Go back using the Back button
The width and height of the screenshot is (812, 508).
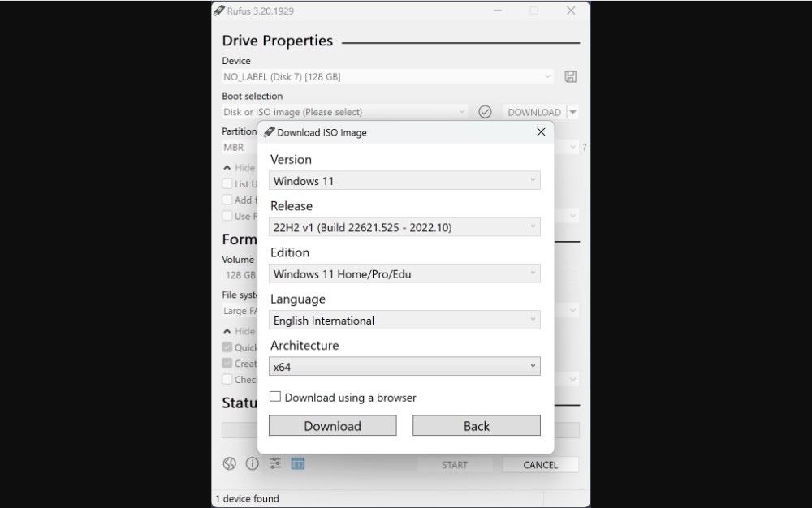pos(477,425)
